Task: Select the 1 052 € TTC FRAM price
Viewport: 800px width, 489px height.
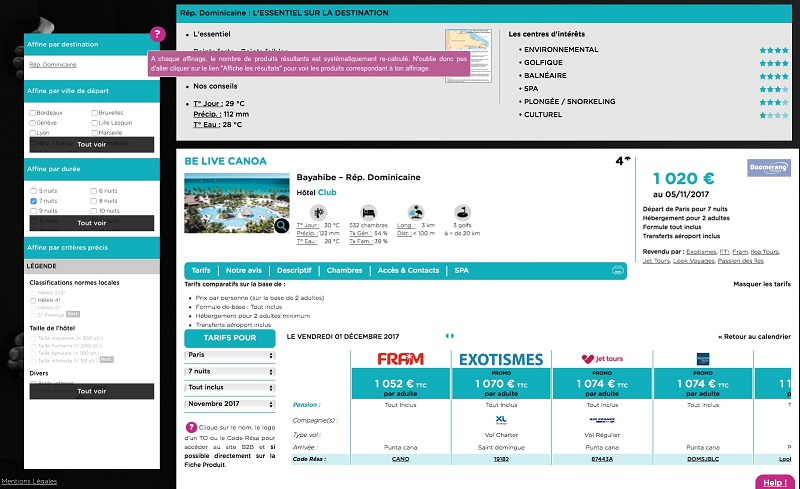Action: point(401,384)
